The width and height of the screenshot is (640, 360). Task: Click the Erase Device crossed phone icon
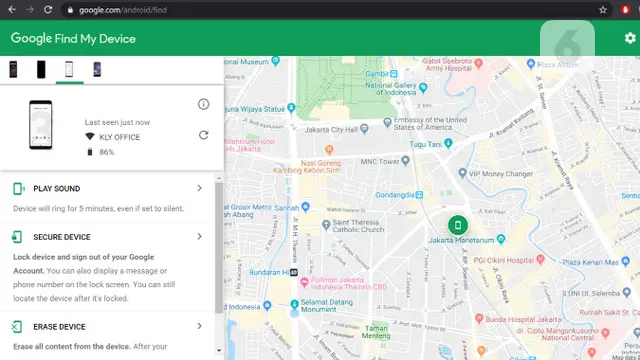(x=17, y=327)
